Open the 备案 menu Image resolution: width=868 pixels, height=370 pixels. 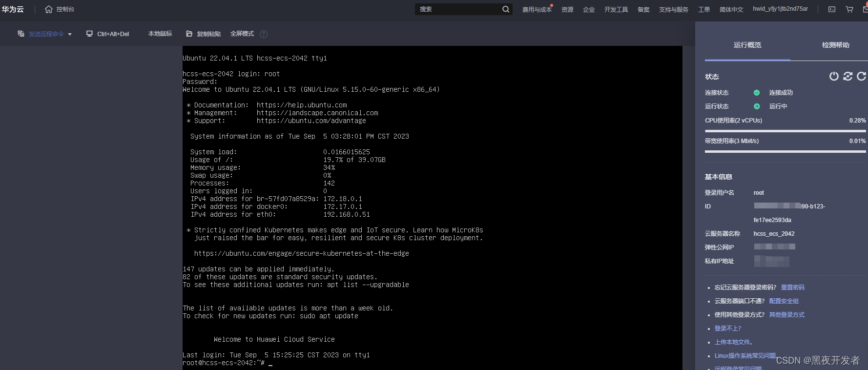point(643,10)
